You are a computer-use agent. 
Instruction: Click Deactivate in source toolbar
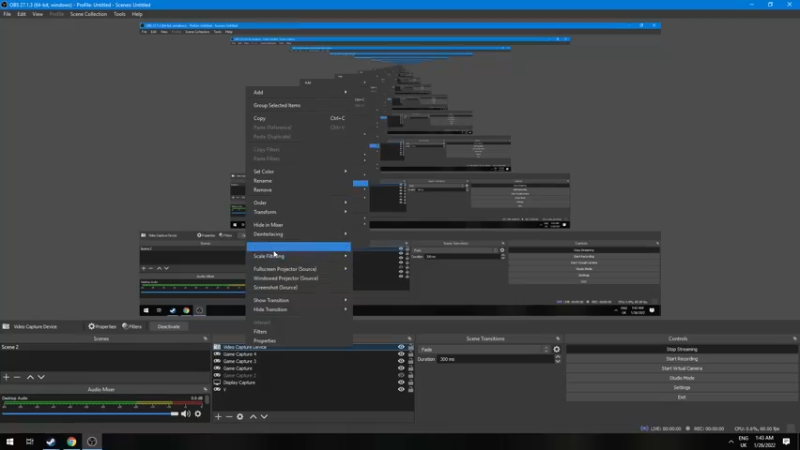coord(168,327)
